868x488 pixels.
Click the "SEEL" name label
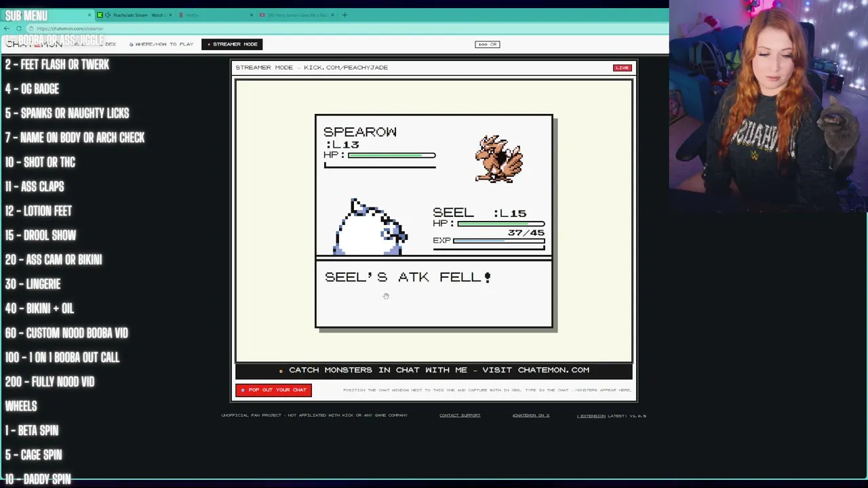[x=454, y=213]
